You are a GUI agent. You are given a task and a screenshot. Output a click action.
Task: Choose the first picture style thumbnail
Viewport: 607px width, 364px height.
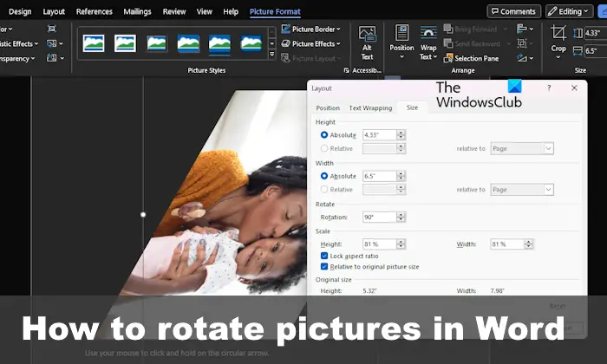[93, 42]
